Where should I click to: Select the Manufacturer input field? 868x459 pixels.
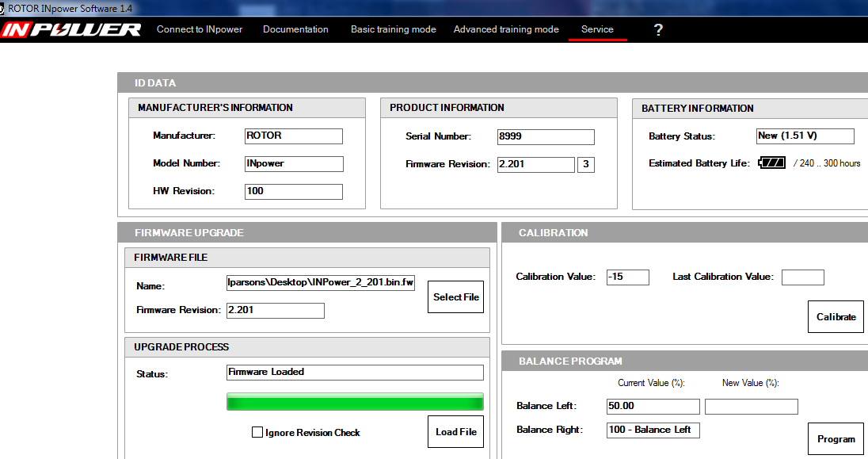coord(294,136)
